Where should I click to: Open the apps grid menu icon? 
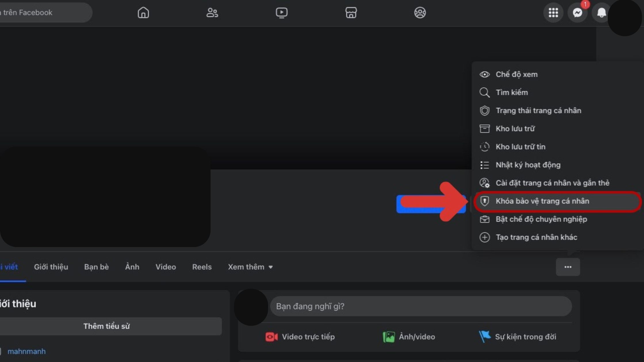[553, 13]
